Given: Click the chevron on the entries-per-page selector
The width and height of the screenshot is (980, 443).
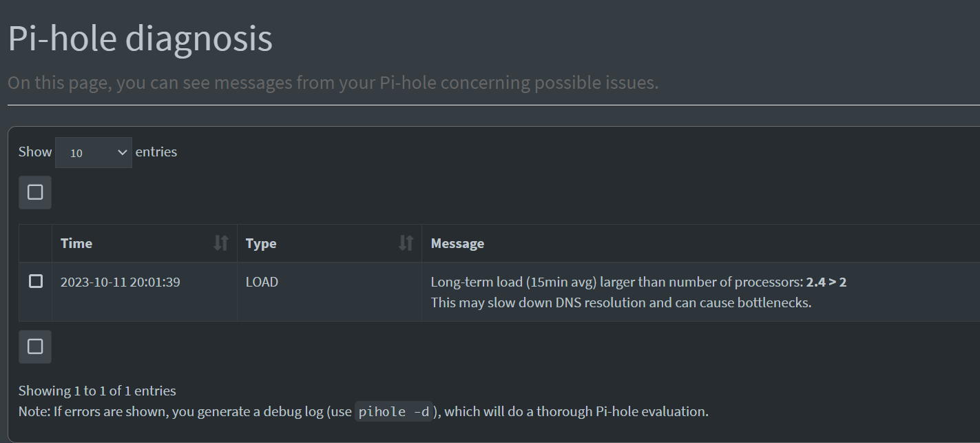Looking at the screenshot, I should click(121, 152).
